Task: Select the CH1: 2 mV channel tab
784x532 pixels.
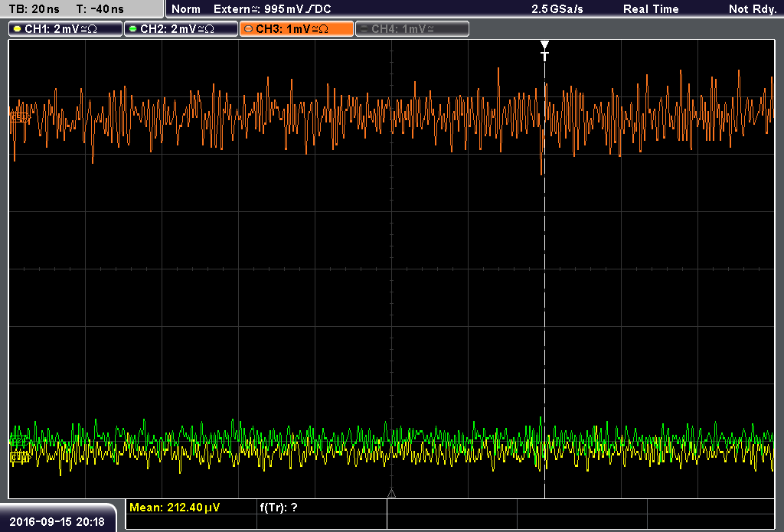Action: click(66, 29)
